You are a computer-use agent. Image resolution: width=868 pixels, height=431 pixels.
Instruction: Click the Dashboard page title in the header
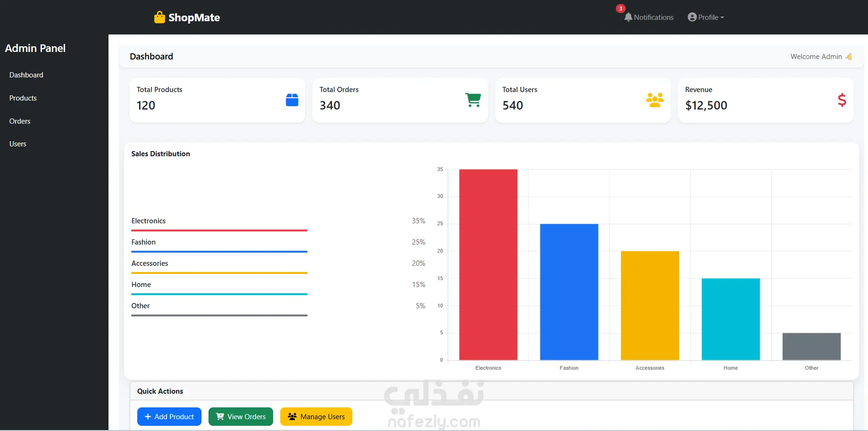[x=151, y=57]
